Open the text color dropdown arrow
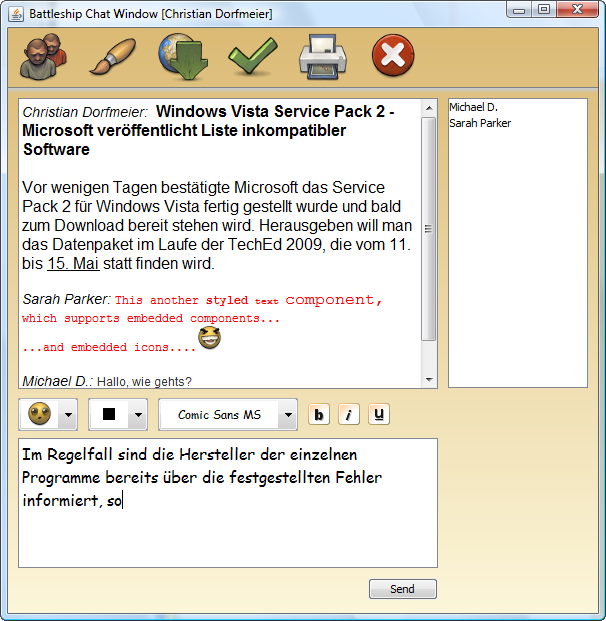The width and height of the screenshot is (606, 621). (138, 415)
